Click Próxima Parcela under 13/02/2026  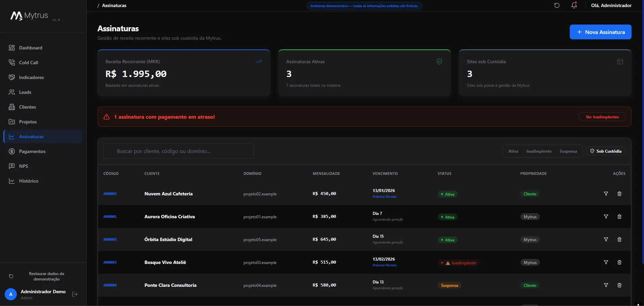tap(384, 265)
